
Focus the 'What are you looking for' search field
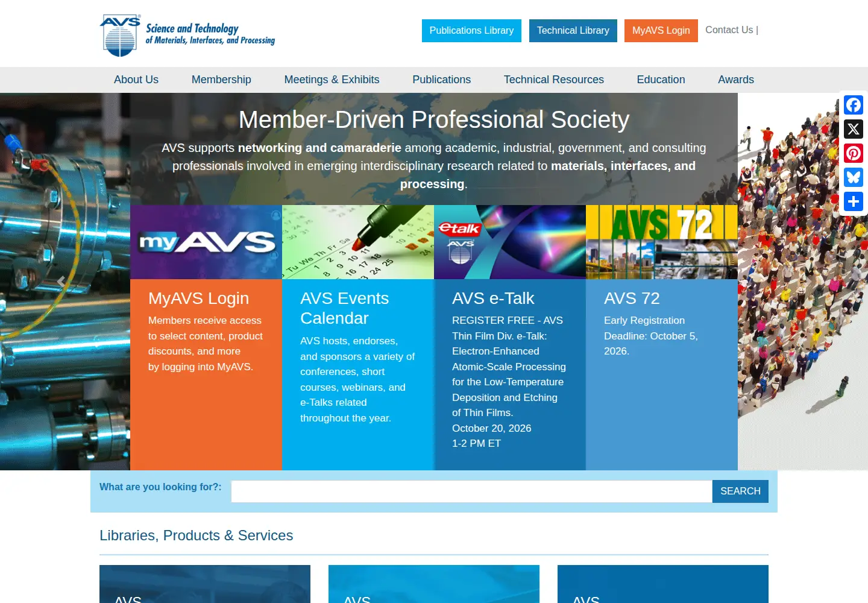472,491
